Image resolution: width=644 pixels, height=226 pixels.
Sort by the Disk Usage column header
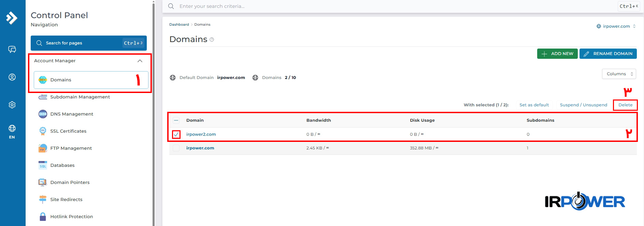click(422, 120)
